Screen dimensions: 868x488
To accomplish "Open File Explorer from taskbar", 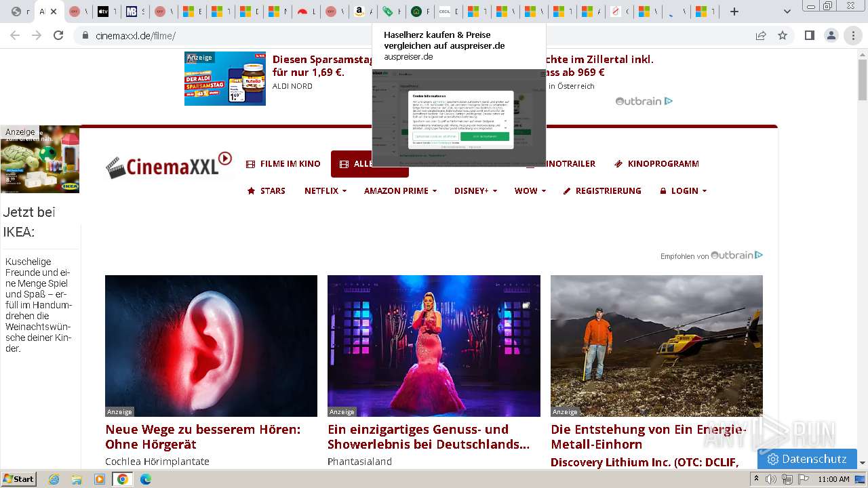I will (77, 479).
